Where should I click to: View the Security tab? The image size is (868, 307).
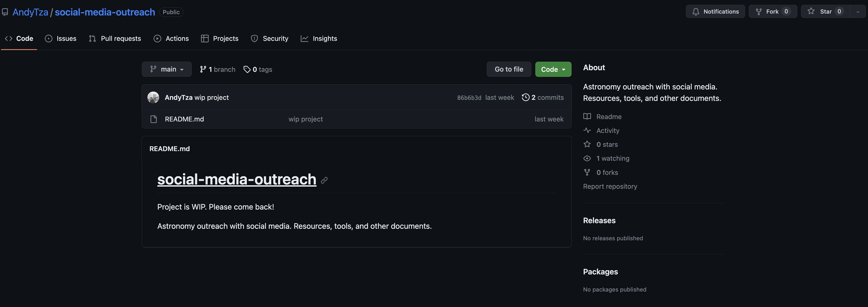[270, 39]
